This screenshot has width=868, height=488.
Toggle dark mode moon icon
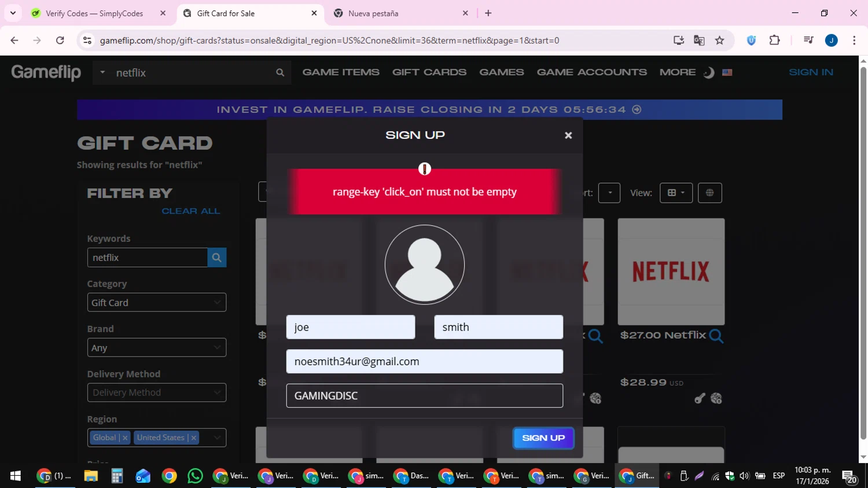(x=709, y=73)
